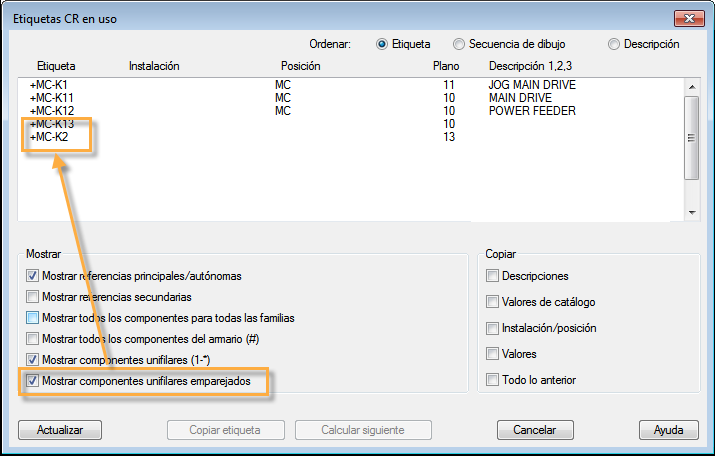
Task: Sort list by Descripción
Action: pos(614,44)
